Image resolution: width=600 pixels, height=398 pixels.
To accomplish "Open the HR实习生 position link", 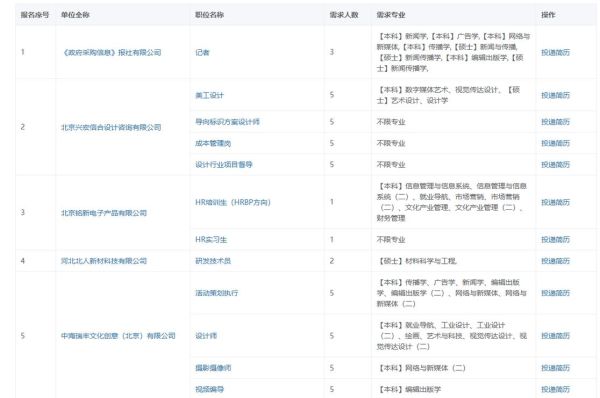I will coord(211,240).
